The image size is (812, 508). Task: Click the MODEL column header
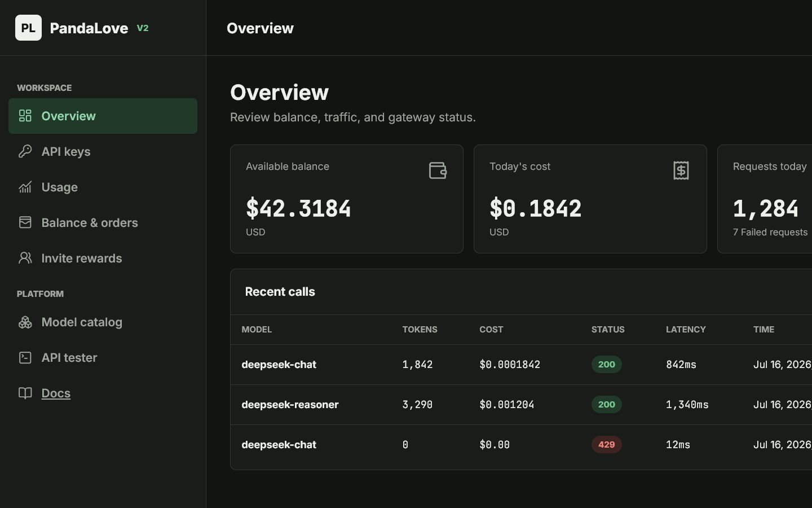(257, 329)
